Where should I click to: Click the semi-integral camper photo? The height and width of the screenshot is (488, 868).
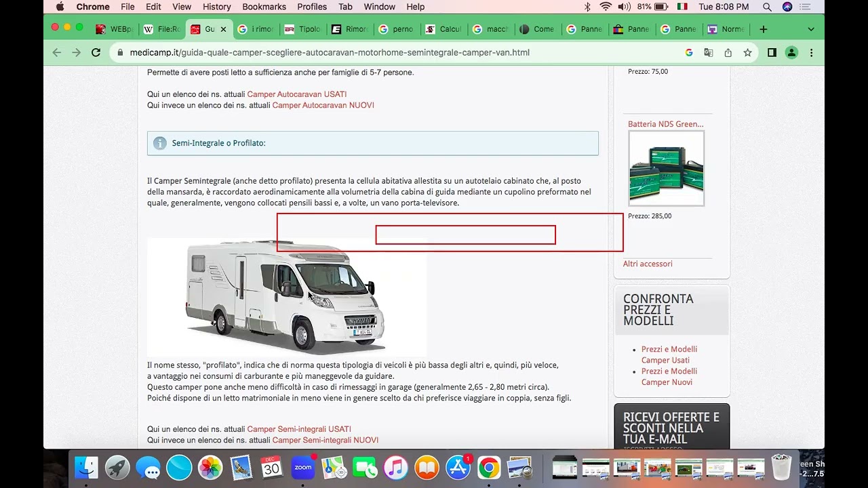(287, 296)
